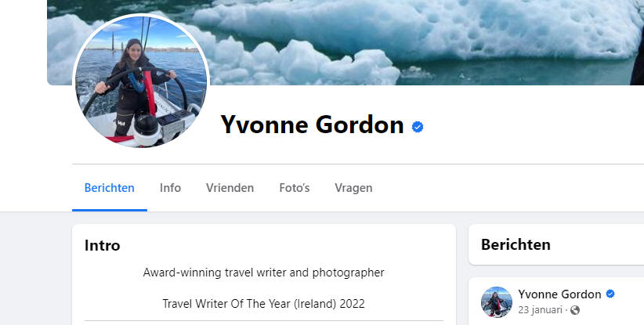Click the divider line below the profile name
This screenshot has height=325, width=644.
coord(358,164)
